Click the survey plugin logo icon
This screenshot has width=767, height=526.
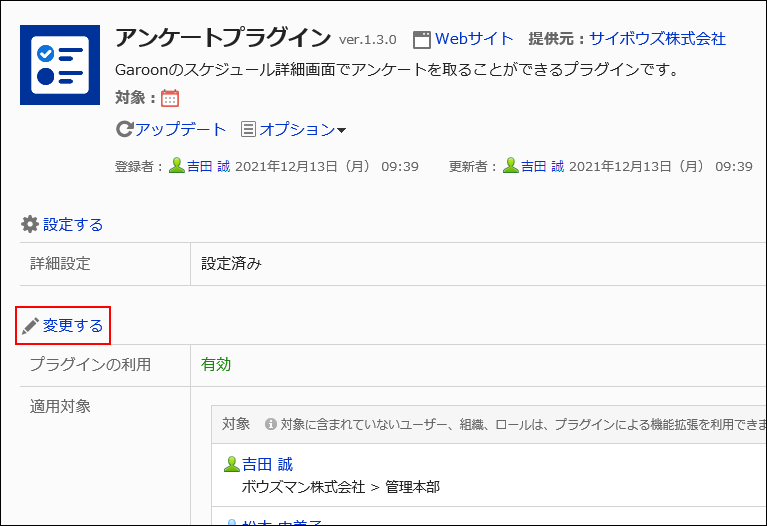click(x=60, y=65)
